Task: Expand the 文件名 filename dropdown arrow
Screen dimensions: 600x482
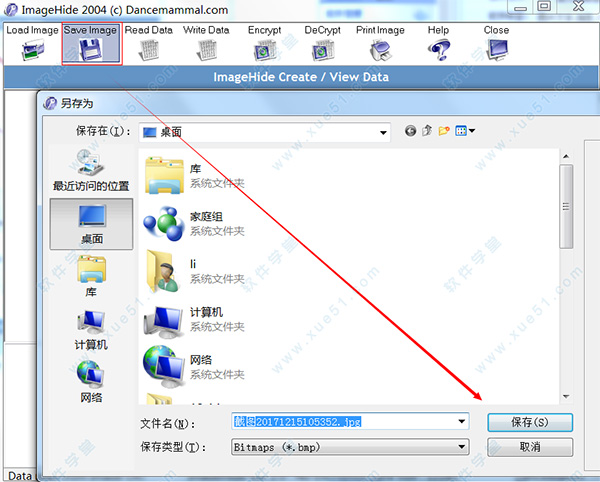Action: 461,422
